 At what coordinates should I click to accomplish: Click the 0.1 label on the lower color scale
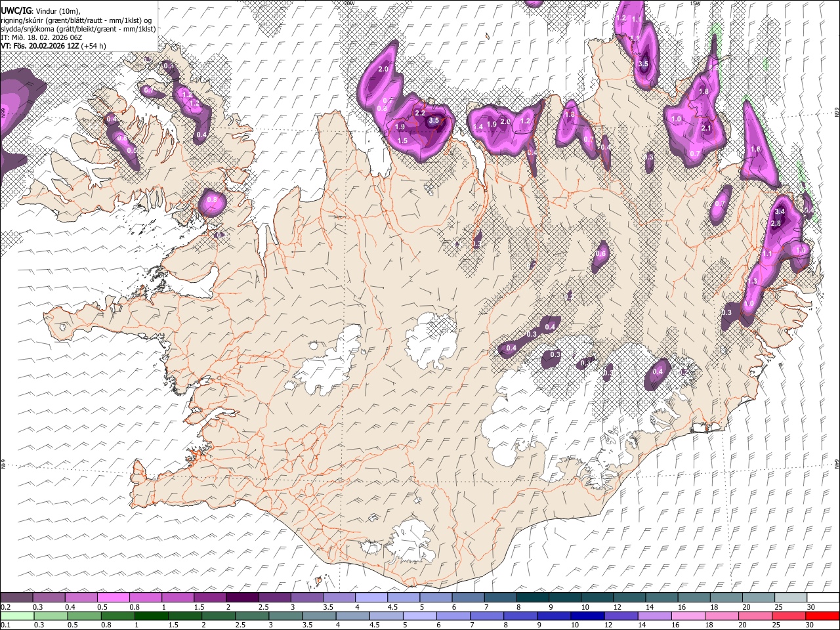tap(5, 625)
